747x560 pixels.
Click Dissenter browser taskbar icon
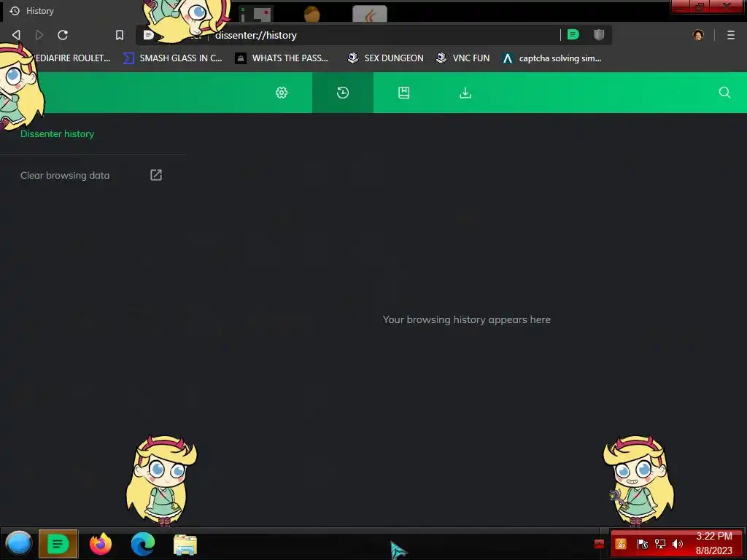[58, 543]
